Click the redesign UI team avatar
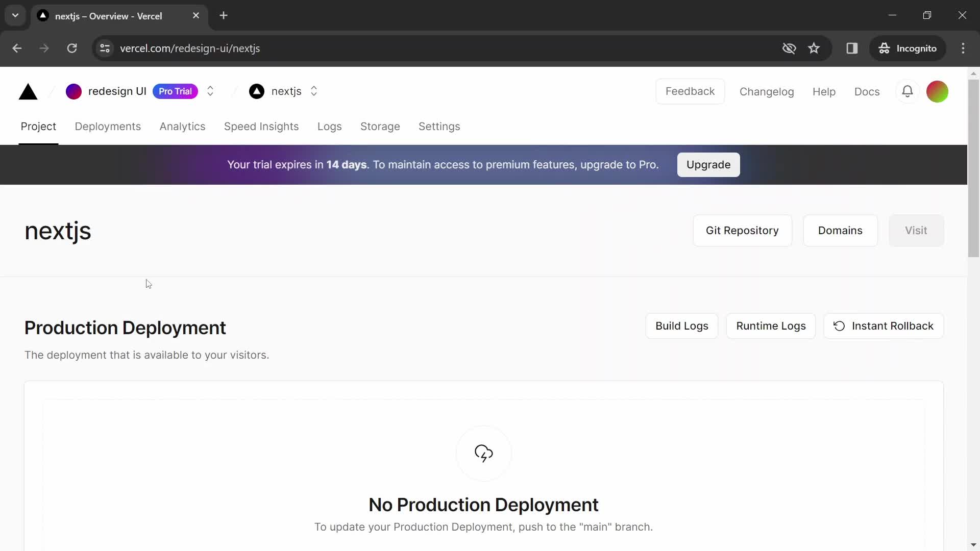 pos(73,91)
